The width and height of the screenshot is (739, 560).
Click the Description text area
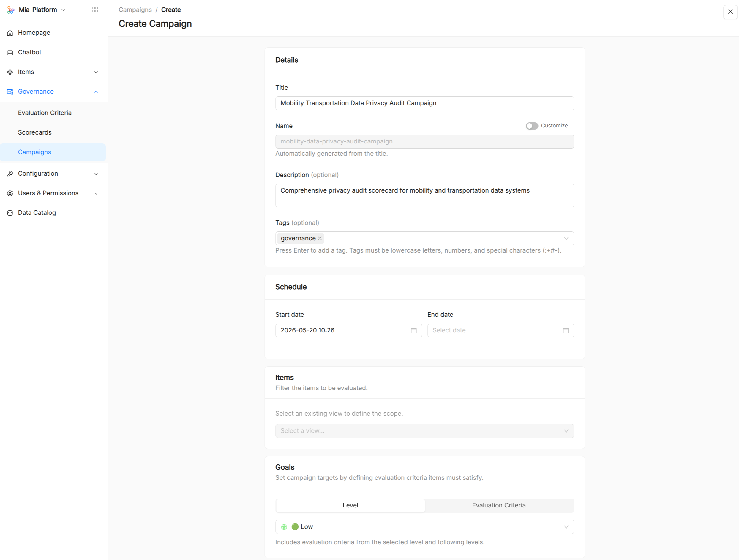[x=425, y=195]
